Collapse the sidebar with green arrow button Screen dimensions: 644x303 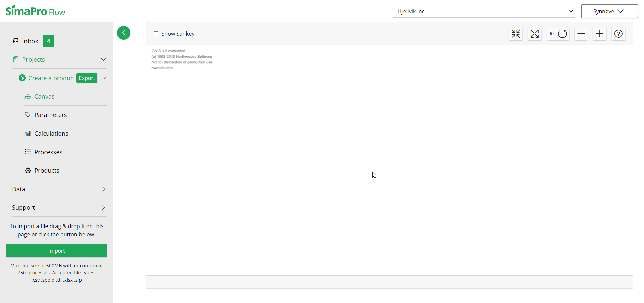click(x=124, y=33)
